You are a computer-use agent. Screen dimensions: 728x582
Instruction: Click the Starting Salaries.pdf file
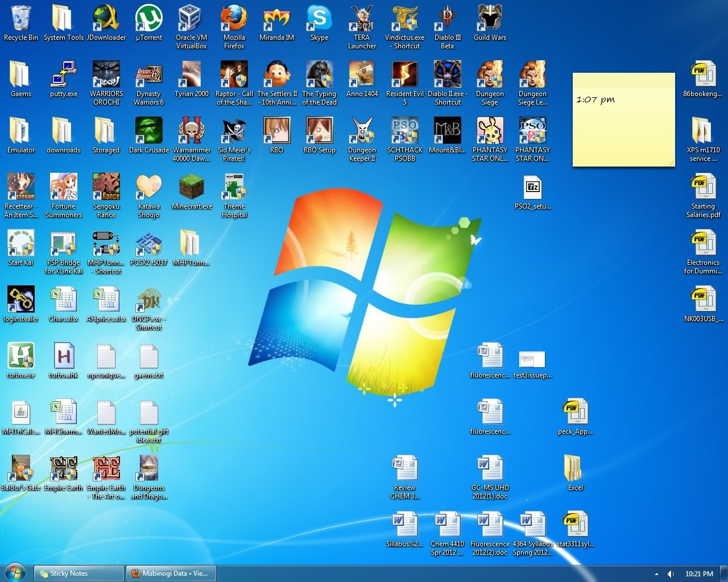pos(704,187)
